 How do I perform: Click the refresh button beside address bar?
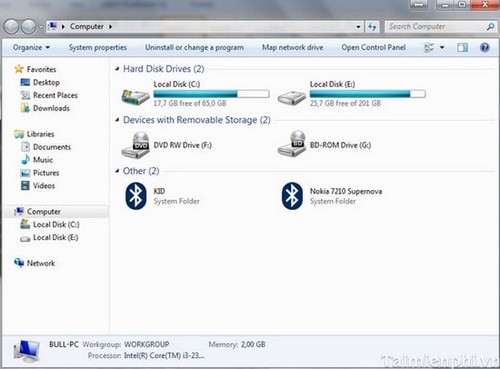(372, 27)
